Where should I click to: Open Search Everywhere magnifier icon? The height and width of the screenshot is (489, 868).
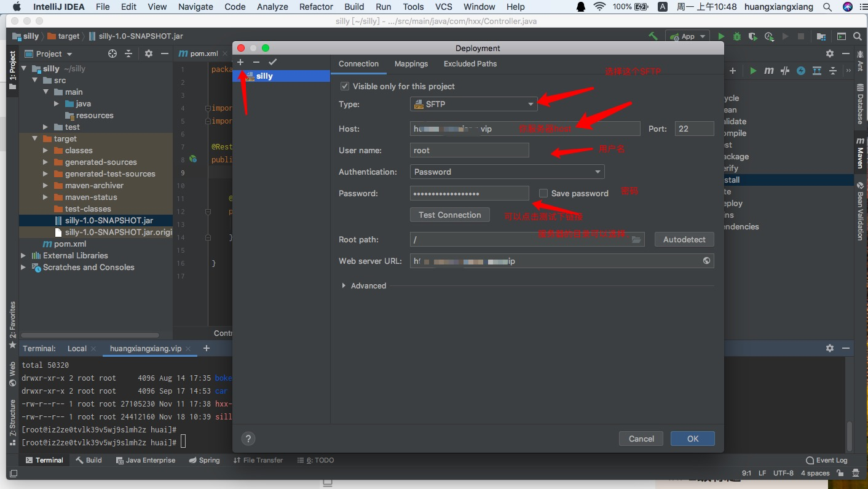point(857,36)
